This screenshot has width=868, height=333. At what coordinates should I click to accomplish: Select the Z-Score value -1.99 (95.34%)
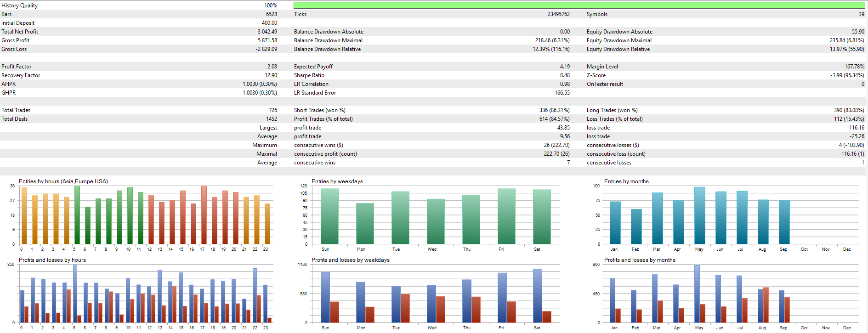[847, 75]
